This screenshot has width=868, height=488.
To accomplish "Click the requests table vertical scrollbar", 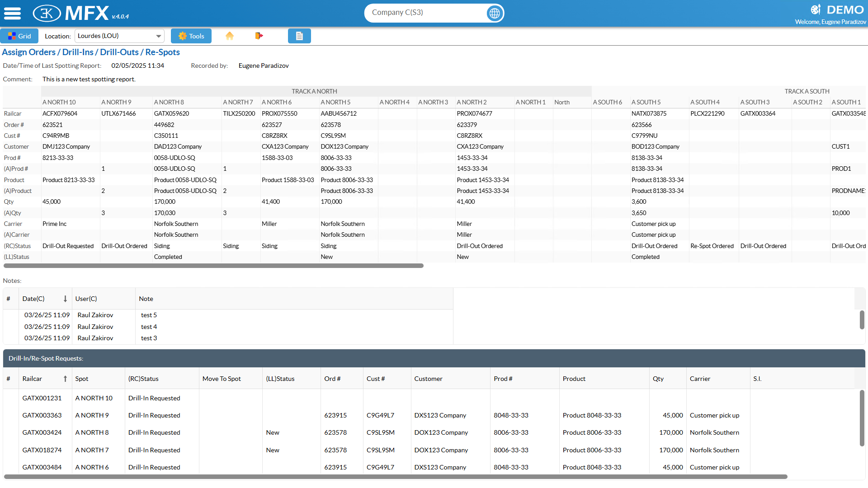I will click(862, 418).
